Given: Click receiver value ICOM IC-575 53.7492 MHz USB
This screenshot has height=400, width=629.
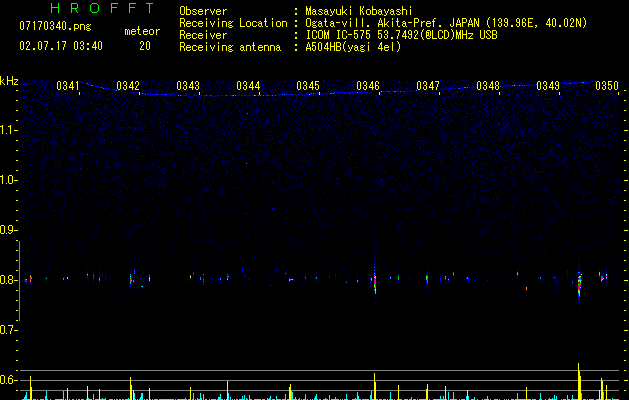Looking at the screenshot, I should 401,35.
